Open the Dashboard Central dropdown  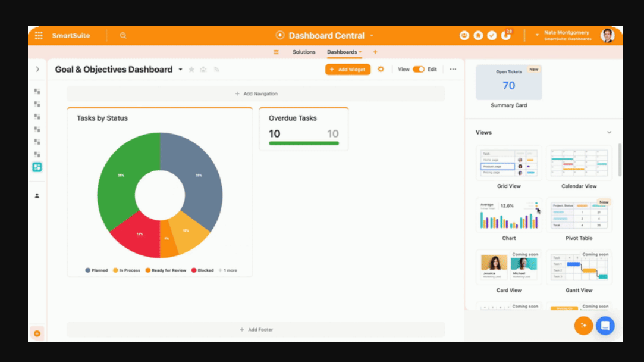tap(372, 35)
